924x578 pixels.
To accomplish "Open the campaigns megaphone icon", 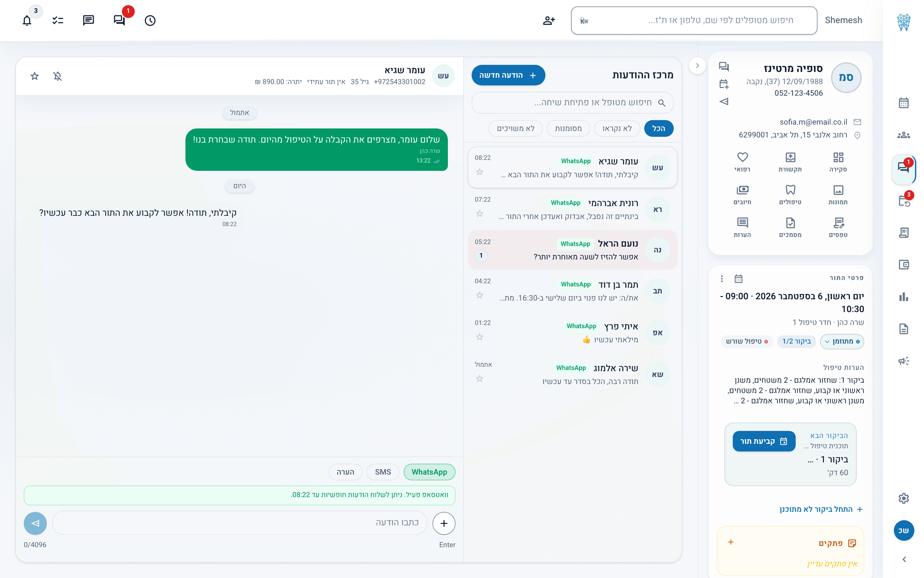I will [903, 361].
